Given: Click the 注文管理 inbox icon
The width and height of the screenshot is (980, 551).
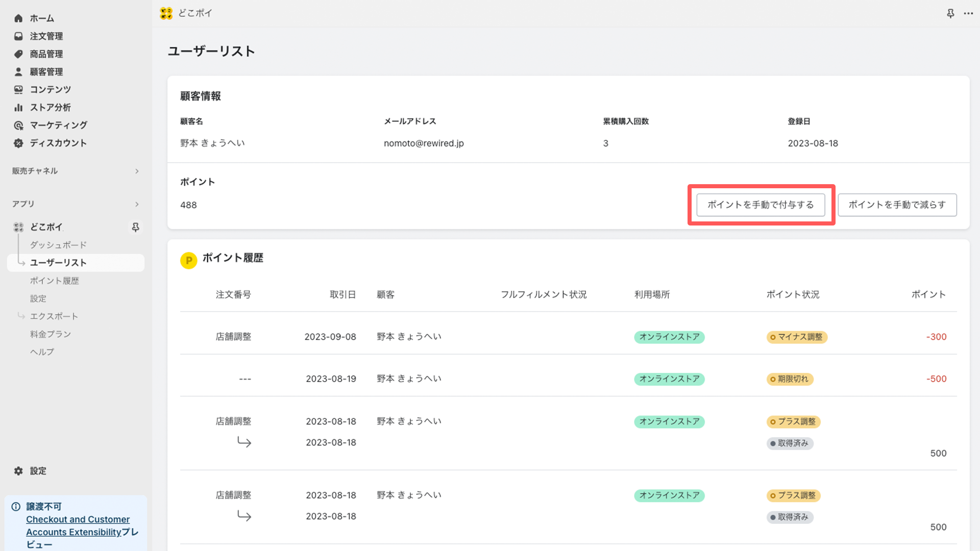Looking at the screenshot, I should click(x=18, y=36).
